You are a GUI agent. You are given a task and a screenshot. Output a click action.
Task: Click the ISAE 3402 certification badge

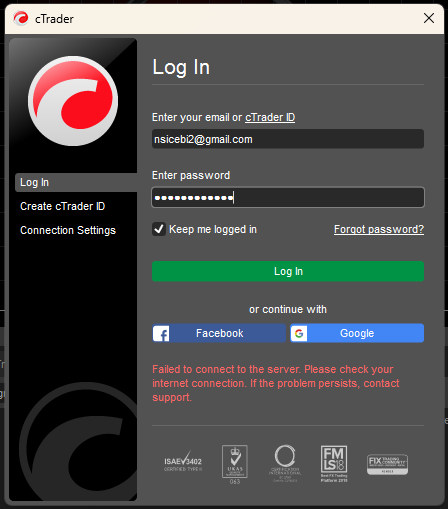183,462
